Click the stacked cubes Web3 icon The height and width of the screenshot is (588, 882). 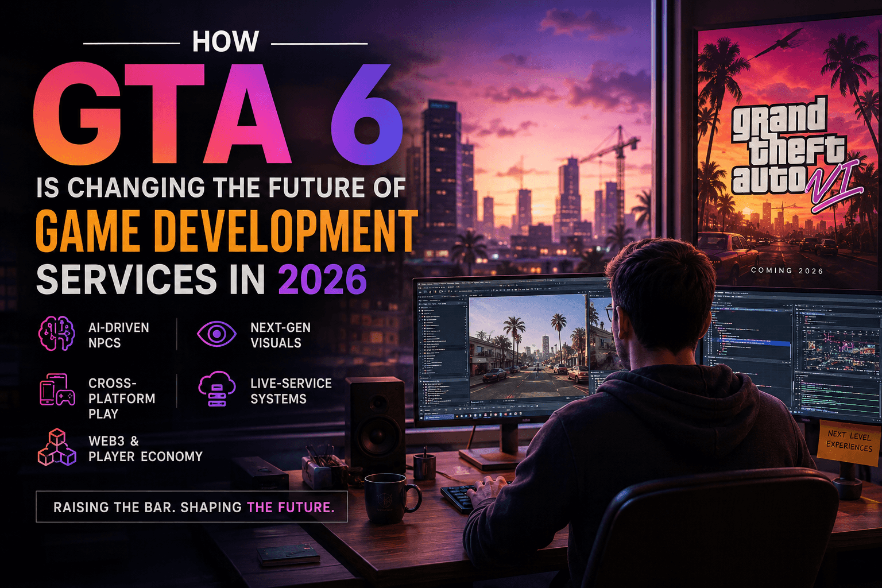pos(57,447)
